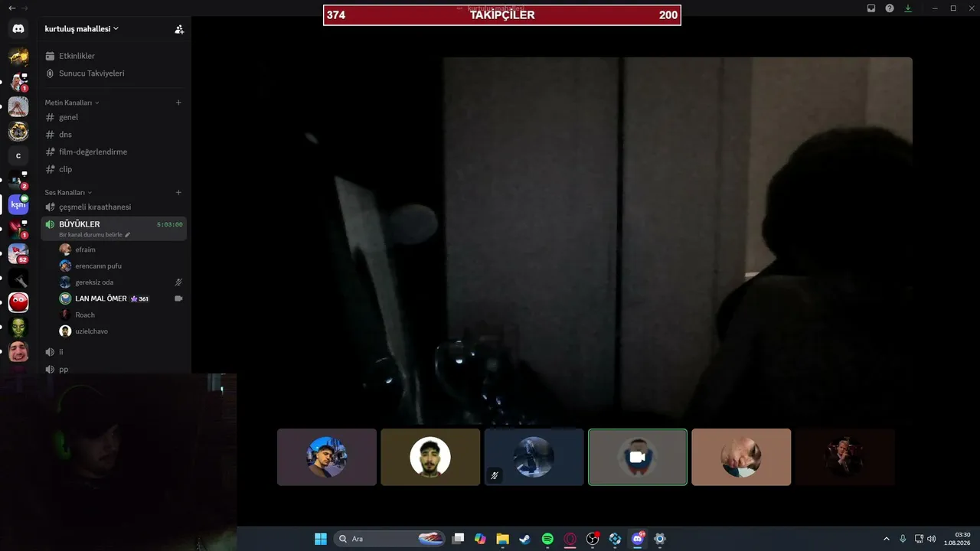
Task: Open volume control in system tray
Action: click(x=932, y=539)
